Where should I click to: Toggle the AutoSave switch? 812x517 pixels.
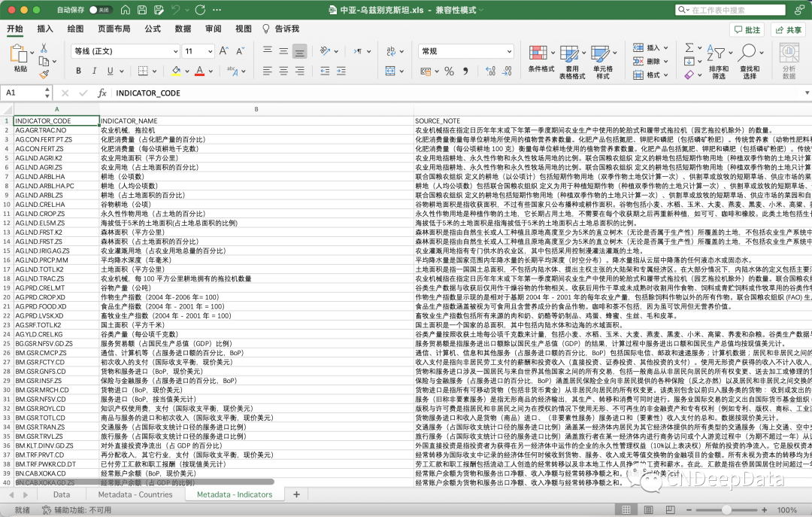[100, 9]
